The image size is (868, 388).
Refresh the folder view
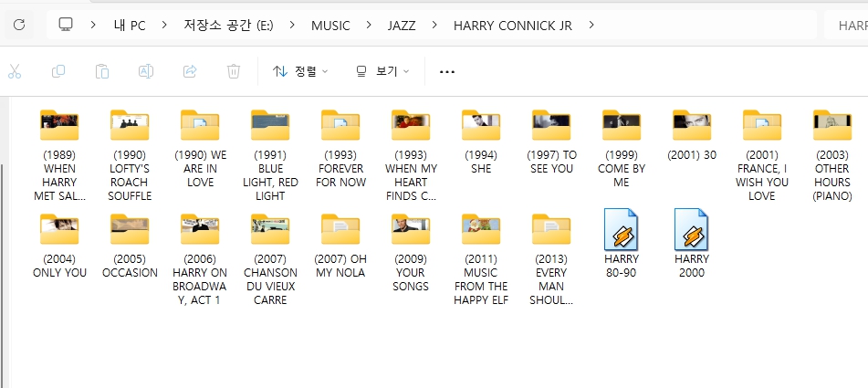click(19, 25)
